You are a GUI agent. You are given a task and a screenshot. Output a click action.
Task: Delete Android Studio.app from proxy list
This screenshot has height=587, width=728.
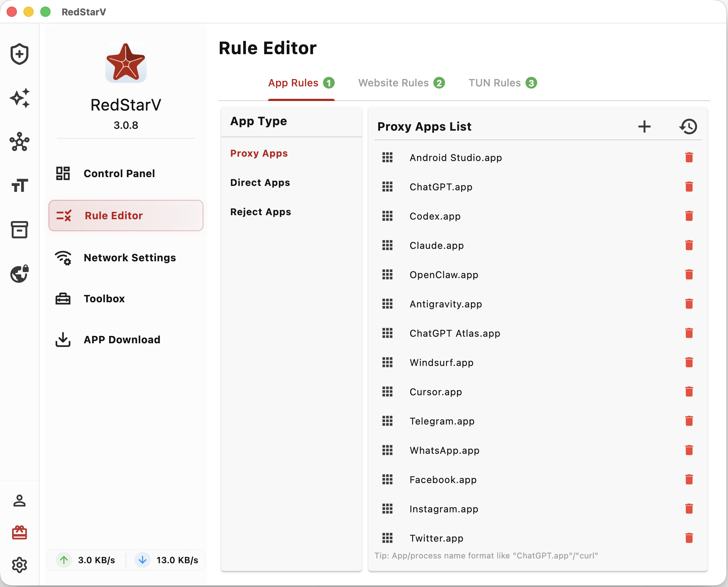pos(689,157)
